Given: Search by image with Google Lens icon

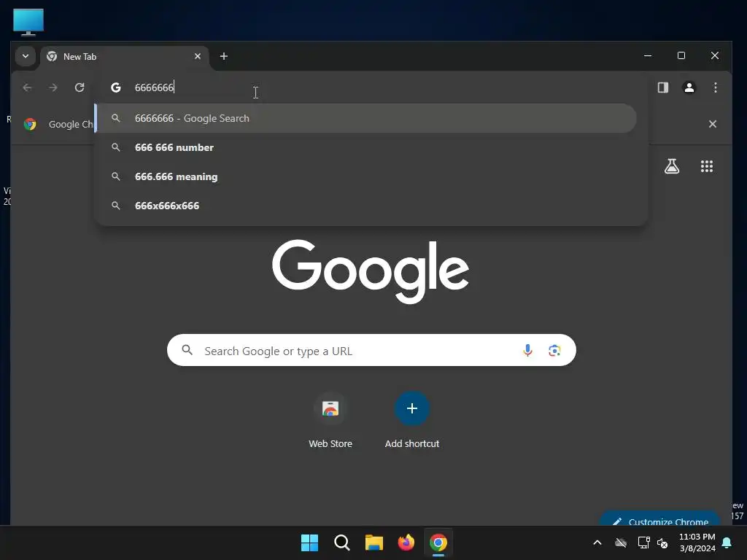Looking at the screenshot, I should tap(554, 351).
